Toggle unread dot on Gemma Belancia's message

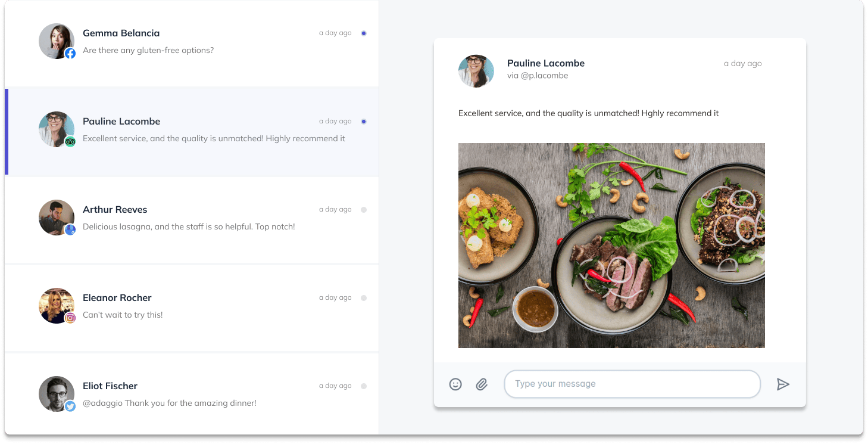pos(364,33)
